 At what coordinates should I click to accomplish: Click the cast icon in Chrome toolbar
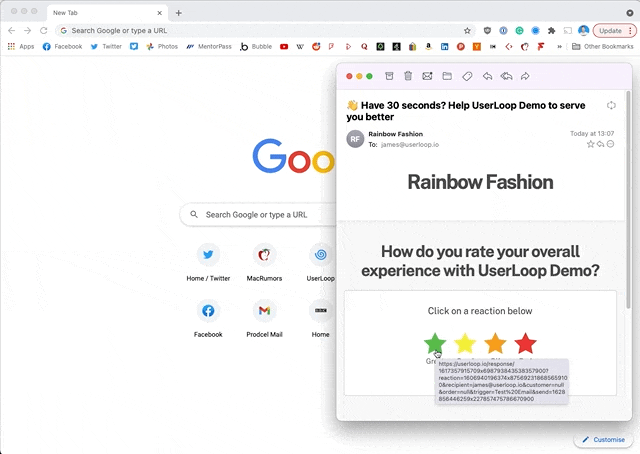567,31
